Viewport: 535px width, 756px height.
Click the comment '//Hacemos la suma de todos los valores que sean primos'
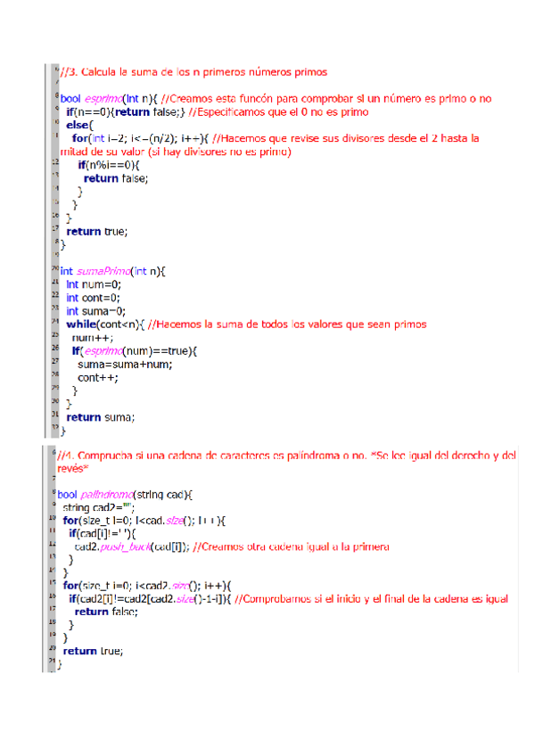287,325
